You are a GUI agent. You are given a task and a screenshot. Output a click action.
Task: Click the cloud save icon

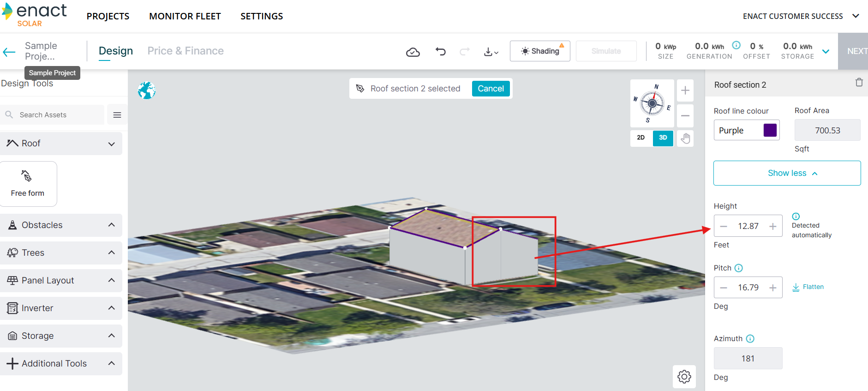(413, 52)
